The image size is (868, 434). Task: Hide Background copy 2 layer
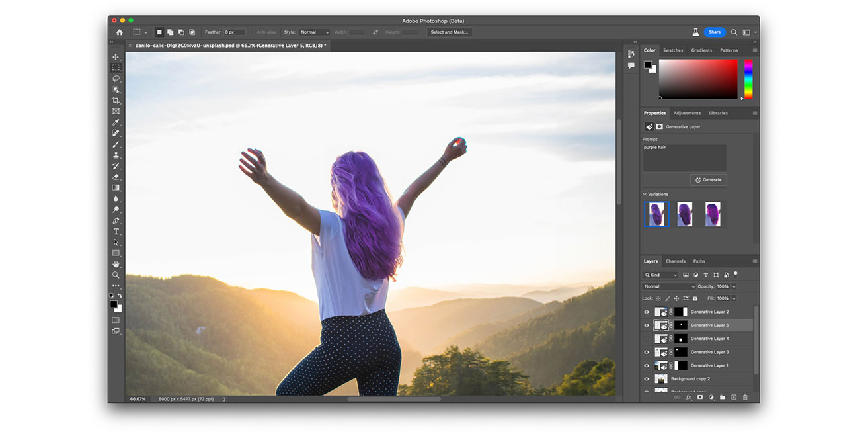[x=647, y=378]
